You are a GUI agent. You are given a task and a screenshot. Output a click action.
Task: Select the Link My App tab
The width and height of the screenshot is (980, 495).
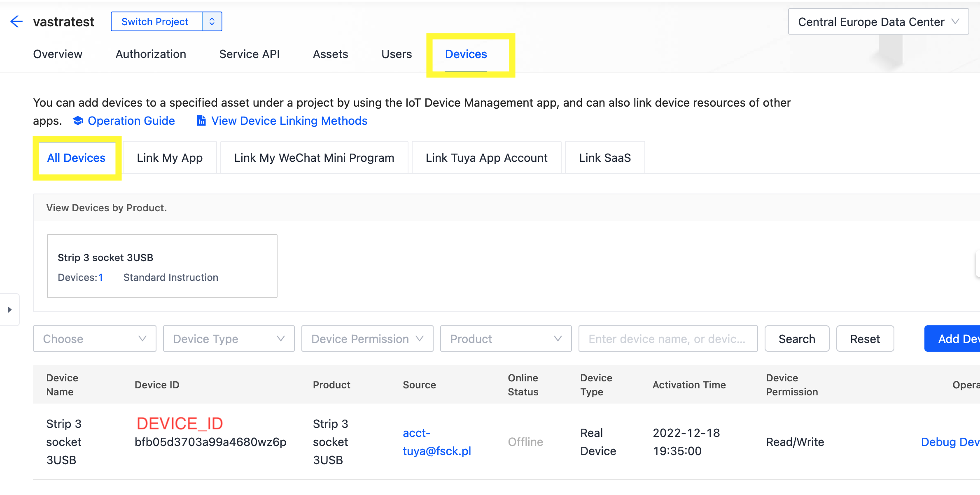click(x=170, y=158)
